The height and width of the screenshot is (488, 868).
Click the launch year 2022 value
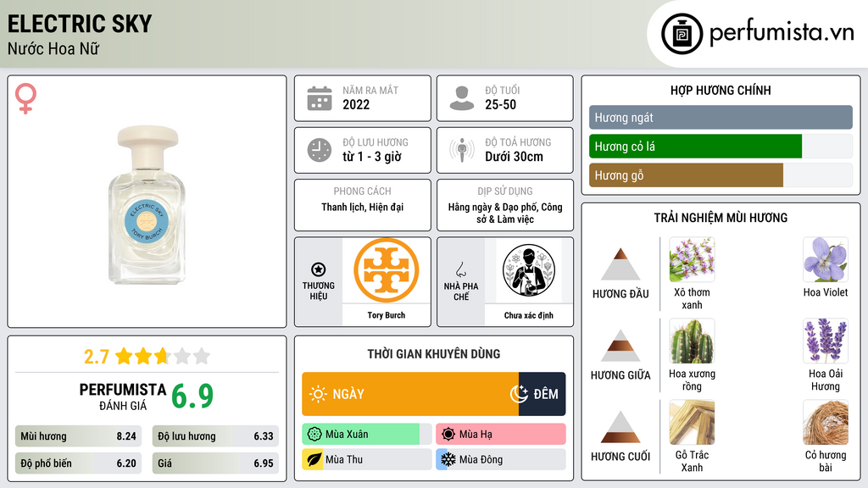coord(356,104)
